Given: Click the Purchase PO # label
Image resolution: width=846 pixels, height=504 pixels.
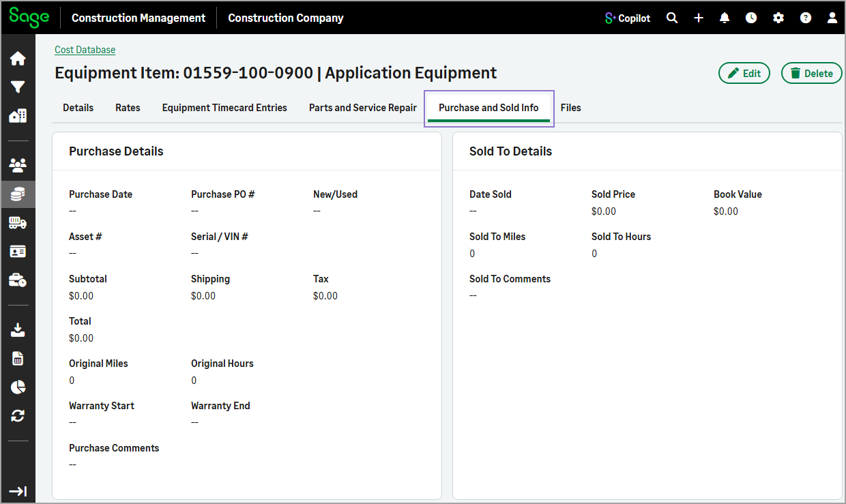Looking at the screenshot, I should (x=223, y=194).
